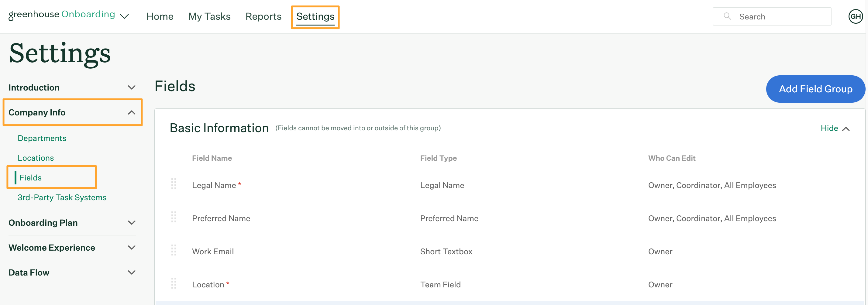This screenshot has height=305, width=868.
Task: Select the Settings tab
Action: click(x=315, y=16)
